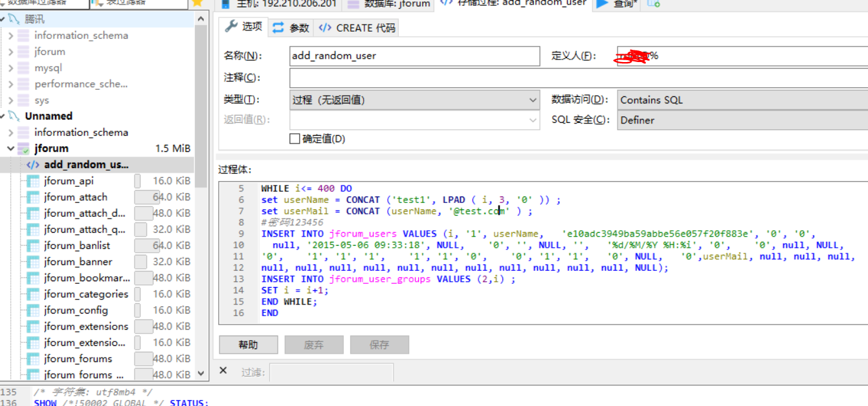Screen dimensions: 868x406
Task: Click the jforum_banner table icon
Action: (33, 262)
